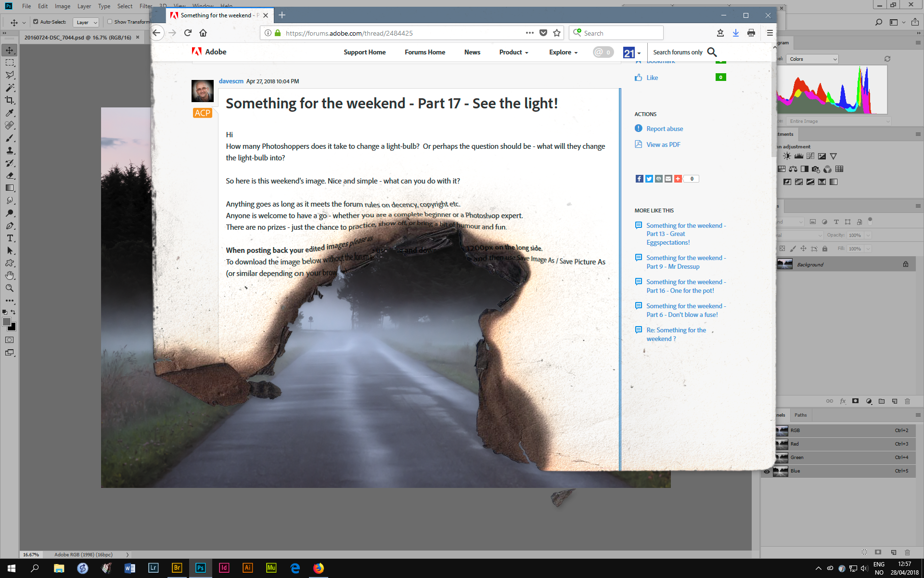Viewport: 924px width, 578px height.
Task: Open Entire Image source dropdown
Action: tap(839, 121)
